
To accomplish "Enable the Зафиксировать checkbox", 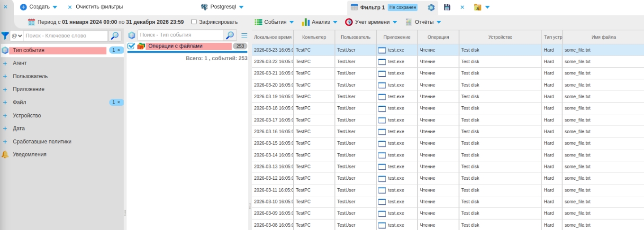I will (x=194, y=22).
